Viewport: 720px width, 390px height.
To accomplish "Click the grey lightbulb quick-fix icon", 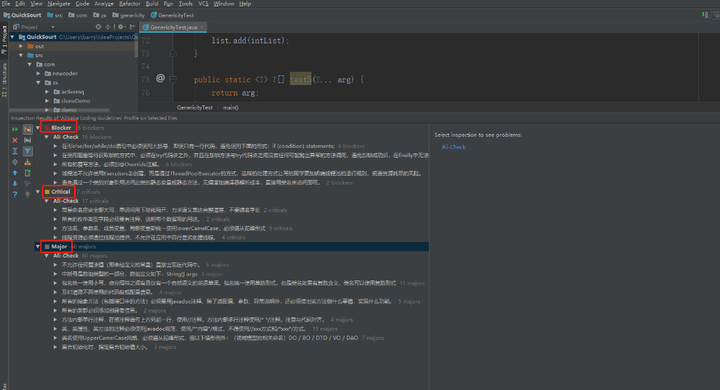I will click(28, 195).
